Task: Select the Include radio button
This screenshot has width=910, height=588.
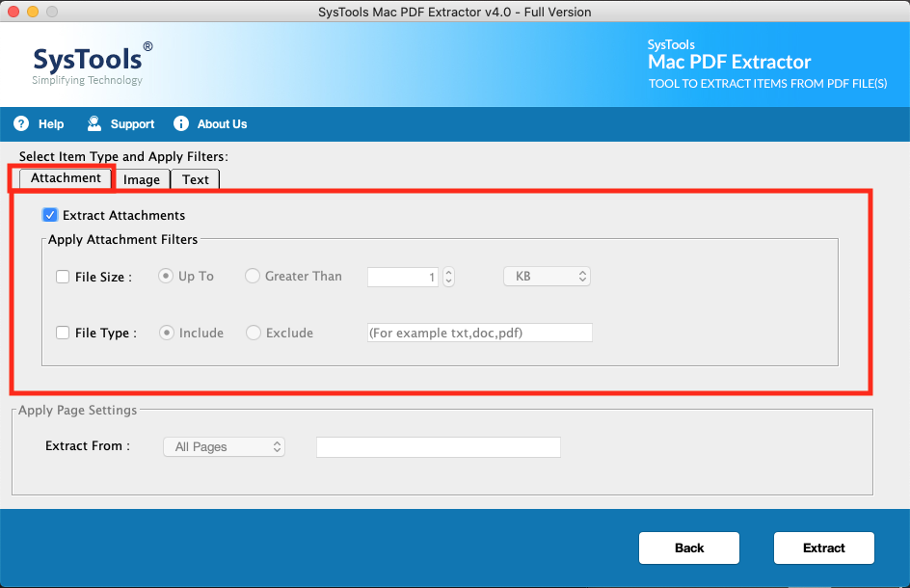Action: [167, 333]
